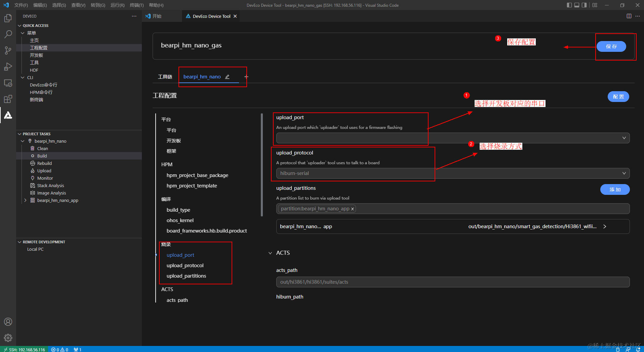Collapse the bearpi_hm_nano project node
Image resolution: width=644 pixels, height=352 pixels.
pos(23,141)
